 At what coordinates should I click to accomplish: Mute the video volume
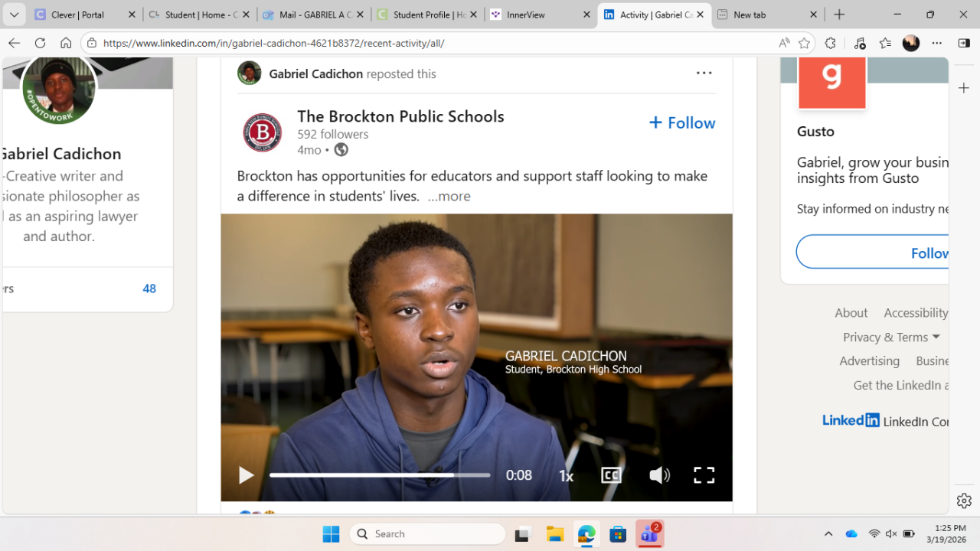point(659,475)
